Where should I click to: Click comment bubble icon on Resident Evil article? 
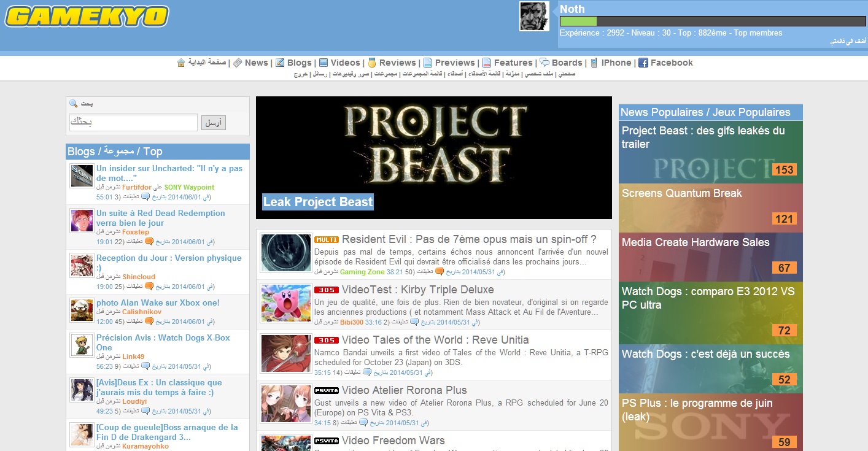[x=440, y=271]
